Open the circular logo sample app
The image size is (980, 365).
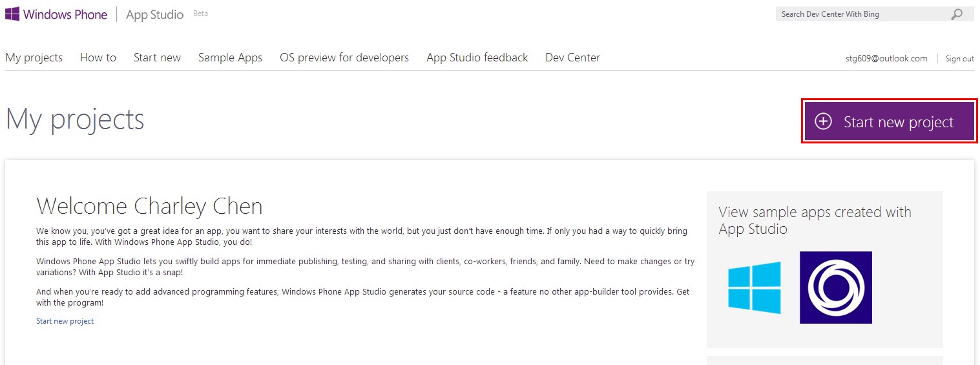click(836, 287)
